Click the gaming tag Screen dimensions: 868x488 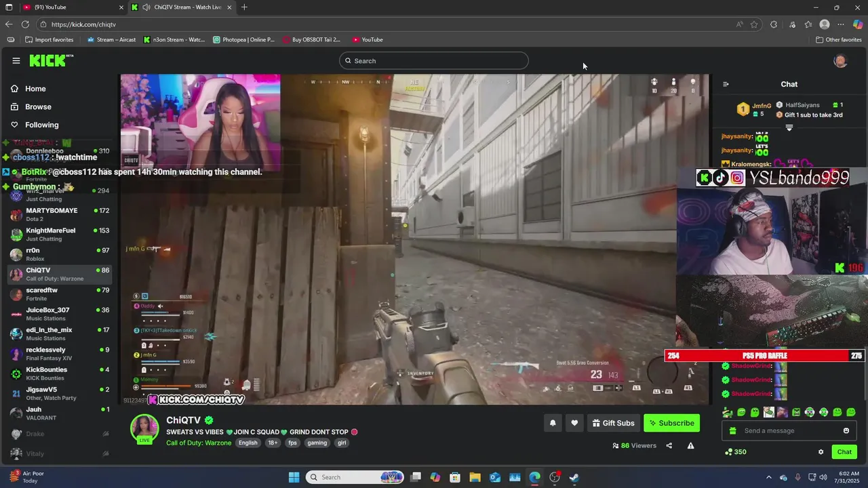[317, 443]
